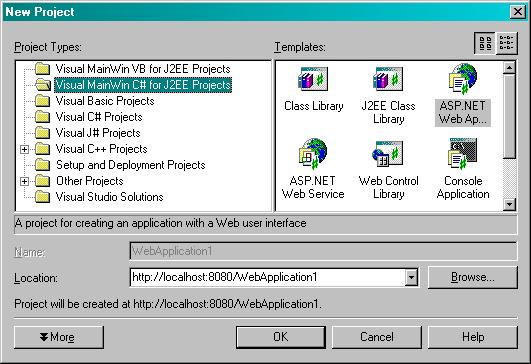Select the ASP.NET Web Service template

(x=313, y=169)
